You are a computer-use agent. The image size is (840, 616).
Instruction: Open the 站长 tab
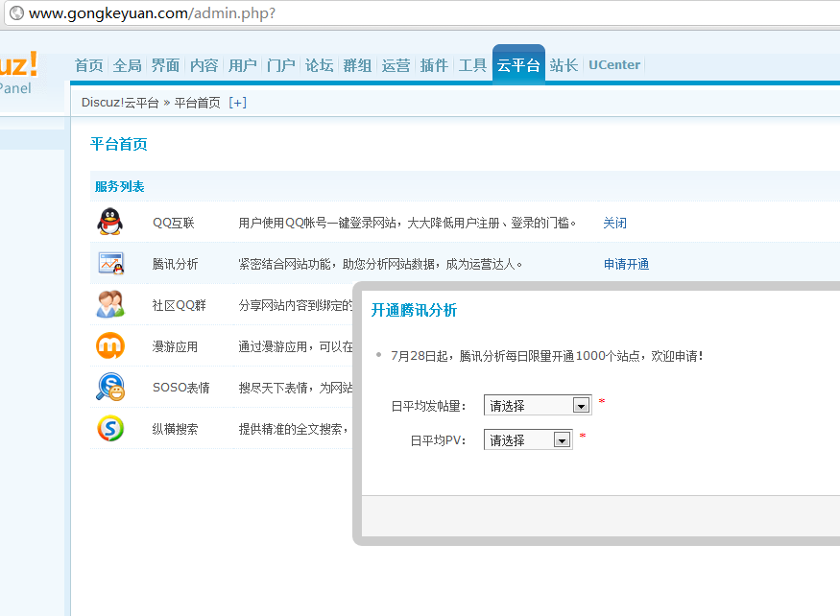tap(564, 65)
